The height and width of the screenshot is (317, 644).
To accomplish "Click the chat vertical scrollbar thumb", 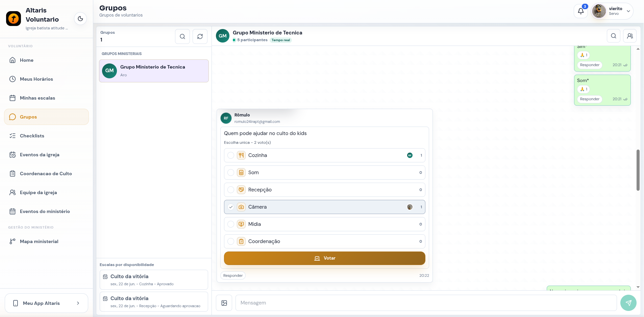I will coord(638,170).
